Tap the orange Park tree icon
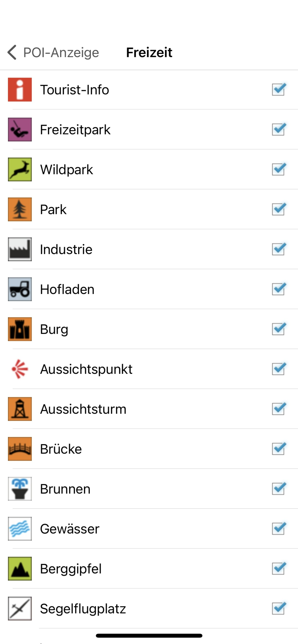 (20, 209)
